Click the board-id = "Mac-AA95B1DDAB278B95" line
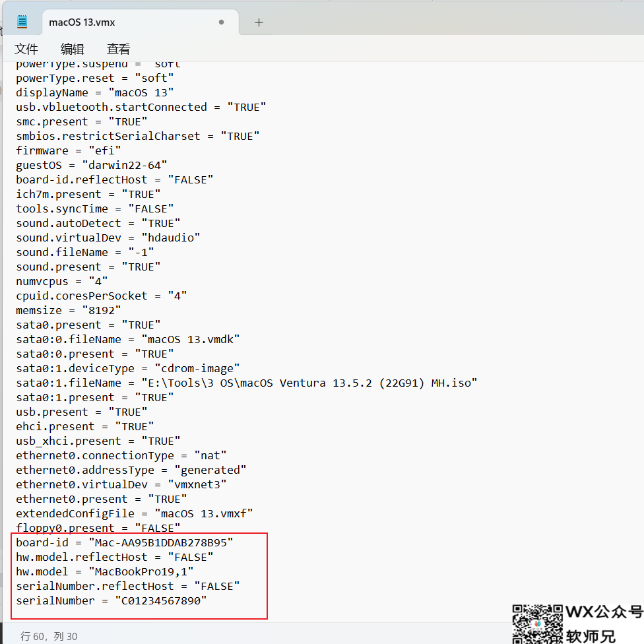This screenshot has height=644, width=644. (x=125, y=542)
